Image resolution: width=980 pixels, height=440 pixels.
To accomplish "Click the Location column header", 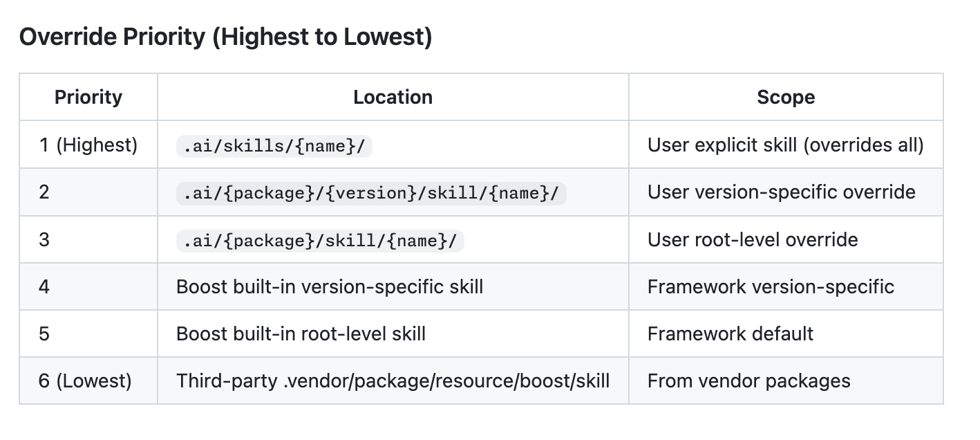I will (x=393, y=97).
